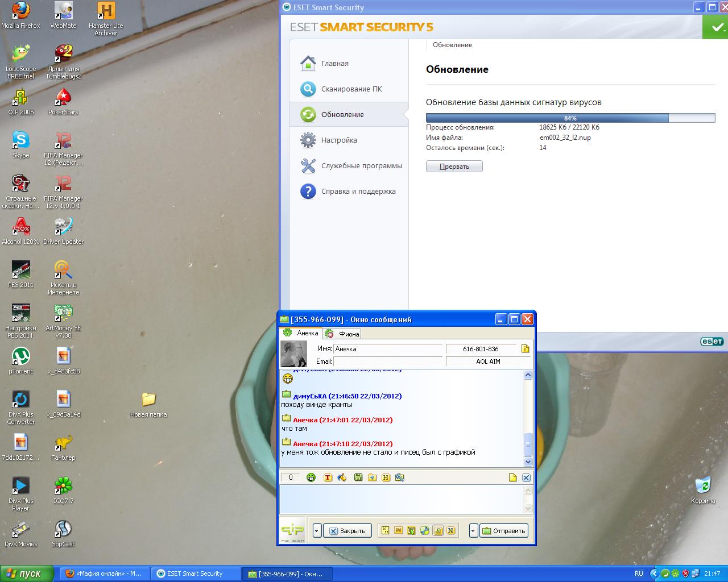Click the green checkmark protection status icon

(x=715, y=27)
